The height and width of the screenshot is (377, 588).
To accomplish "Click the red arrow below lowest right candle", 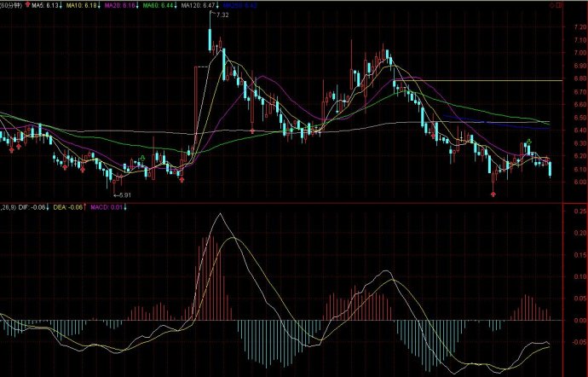I will (493, 194).
